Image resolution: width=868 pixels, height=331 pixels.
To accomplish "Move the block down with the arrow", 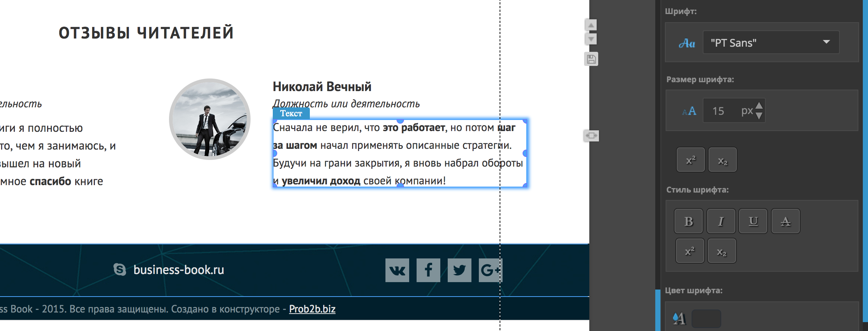I will click(591, 39).
